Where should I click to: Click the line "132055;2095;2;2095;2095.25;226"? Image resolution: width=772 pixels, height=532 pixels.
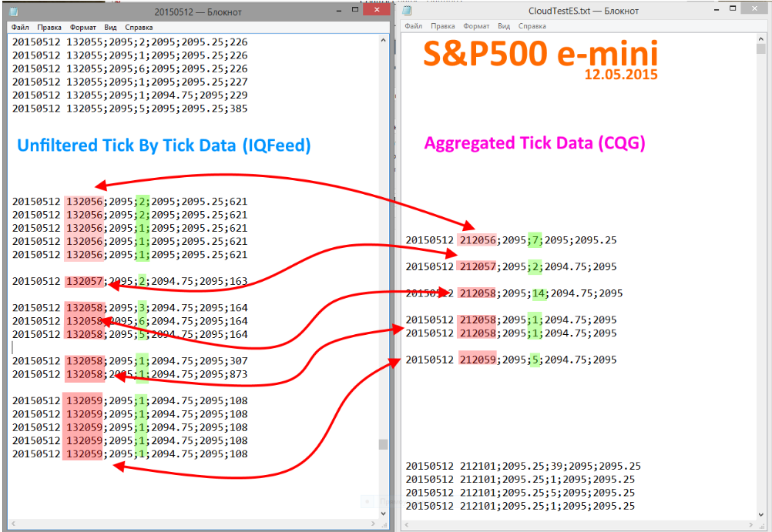pos(130,42)
